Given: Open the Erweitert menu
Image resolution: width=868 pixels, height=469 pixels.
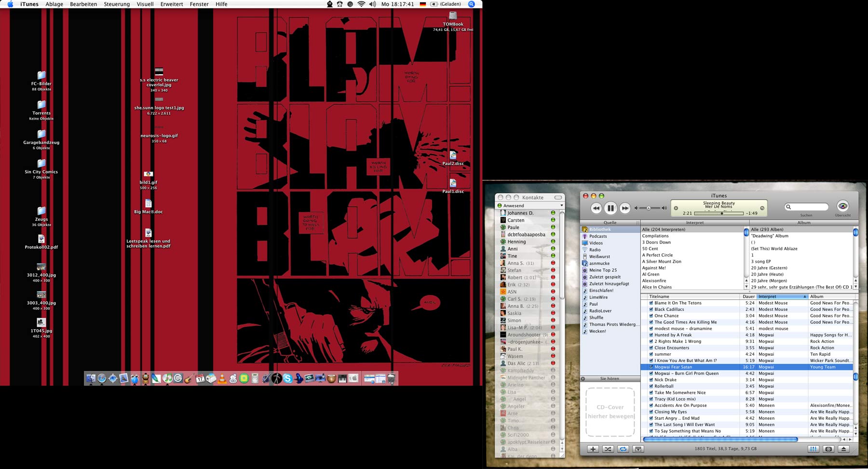Looking at the screenshot, I should tap(172, 4).
